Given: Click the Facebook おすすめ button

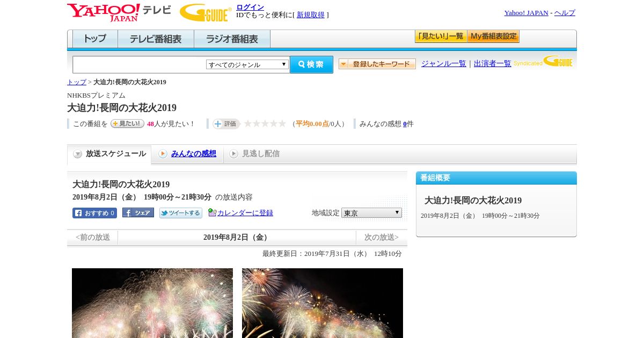Looking at the screenshot, I should 94,213.
